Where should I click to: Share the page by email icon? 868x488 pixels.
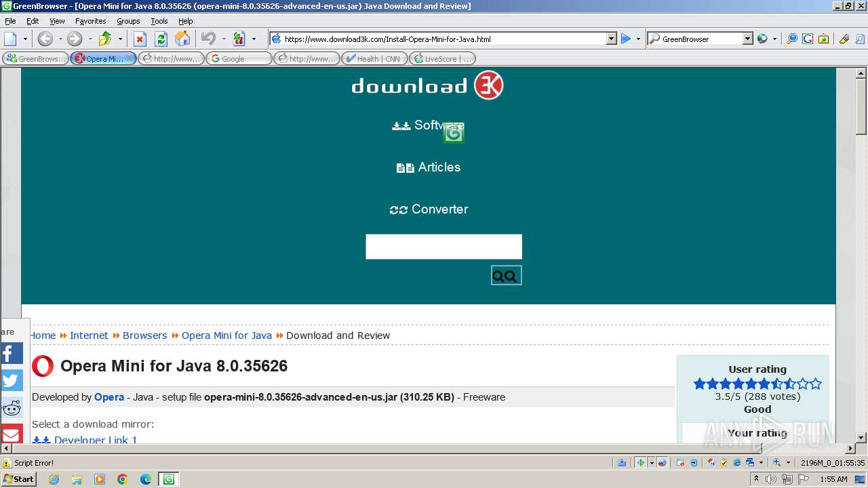click(x=12, y=434)
